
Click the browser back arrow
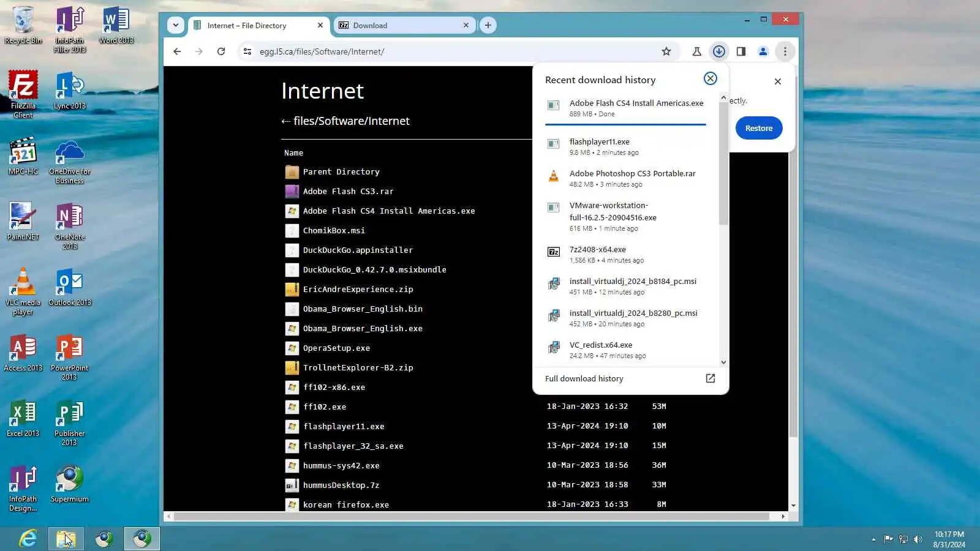(177, 51)
